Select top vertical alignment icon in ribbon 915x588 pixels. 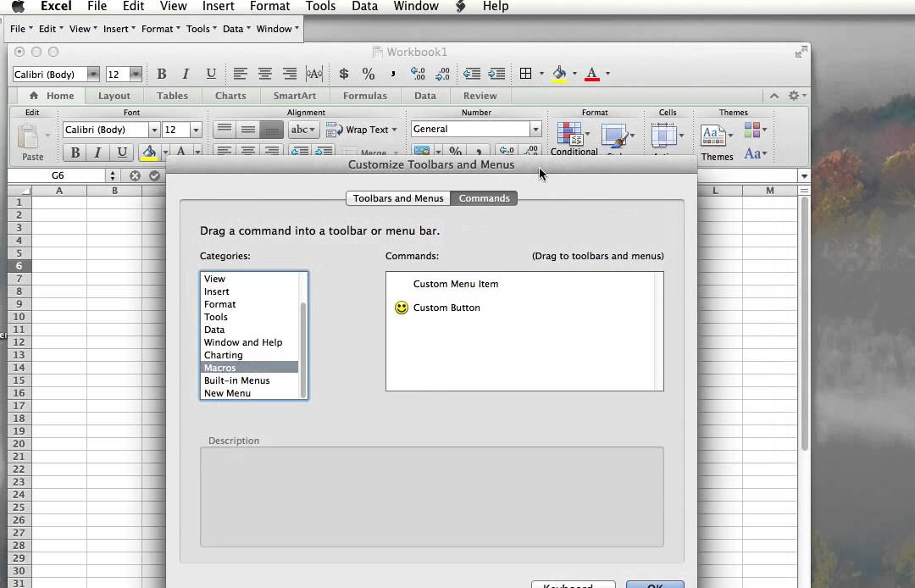pyautogui.click(x=225, y=130)
